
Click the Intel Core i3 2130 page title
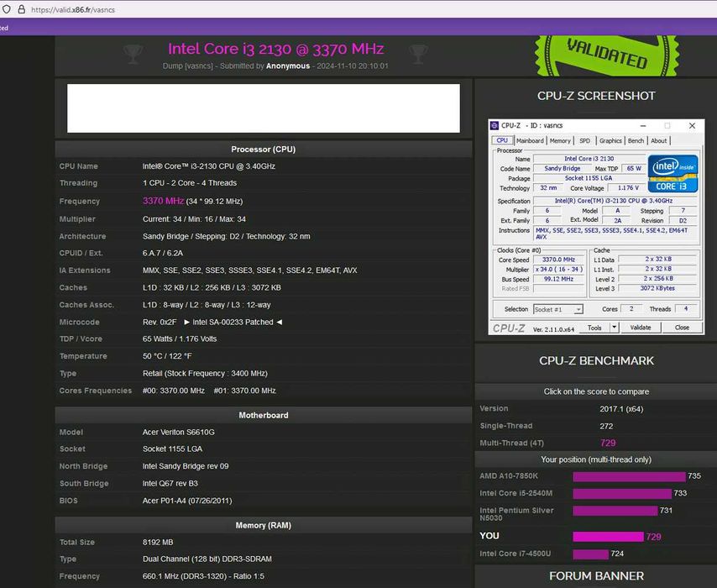(275, 49)
